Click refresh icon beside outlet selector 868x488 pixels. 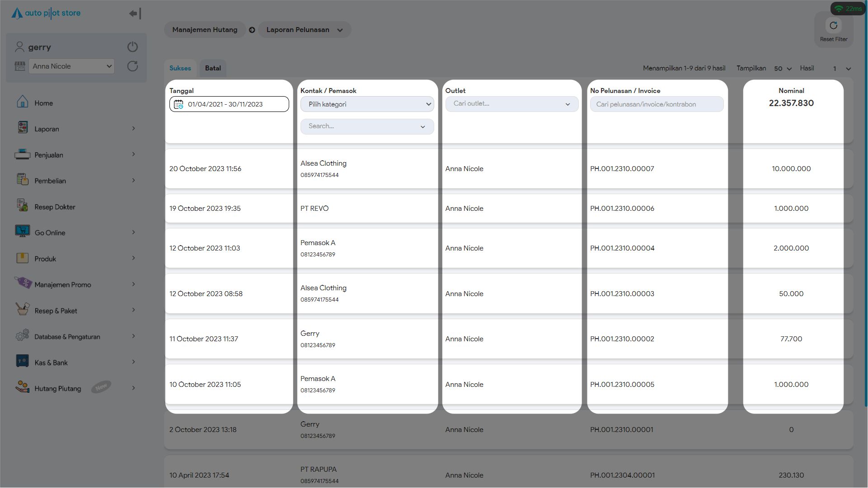coord(132,66)
